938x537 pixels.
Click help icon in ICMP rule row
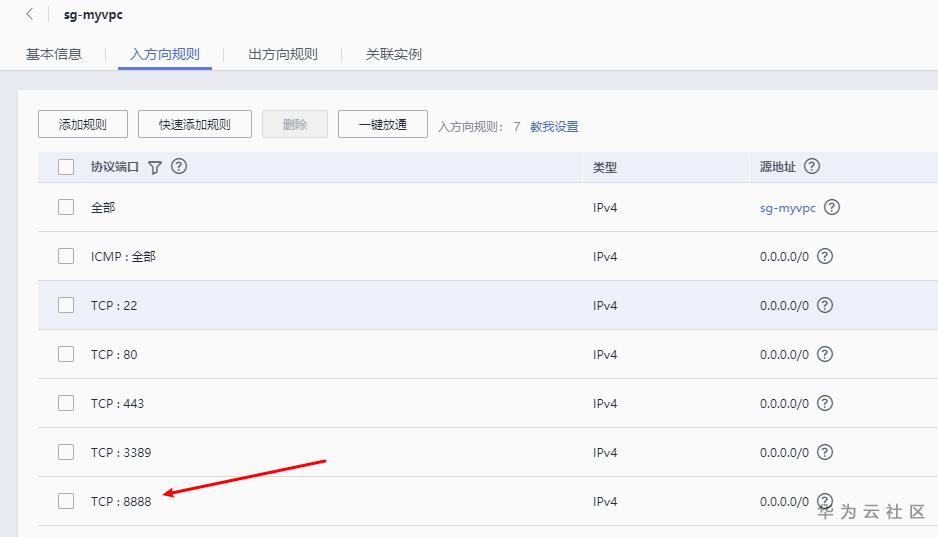825,257
